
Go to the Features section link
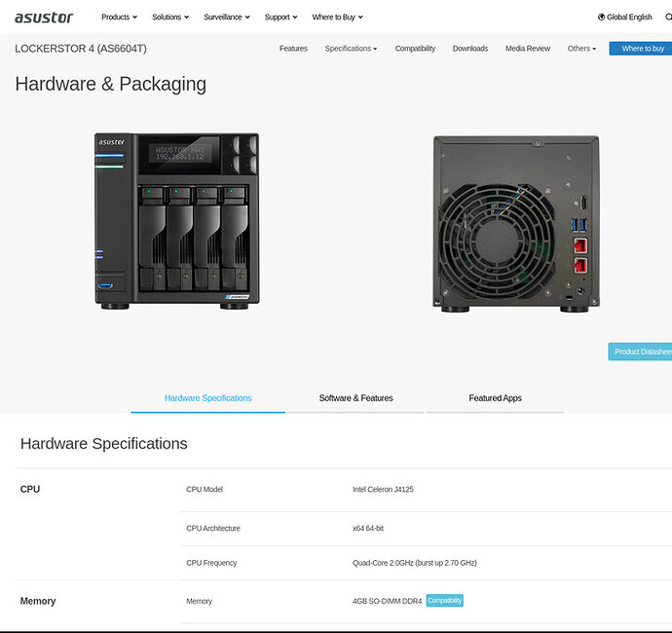click(293, 49)
